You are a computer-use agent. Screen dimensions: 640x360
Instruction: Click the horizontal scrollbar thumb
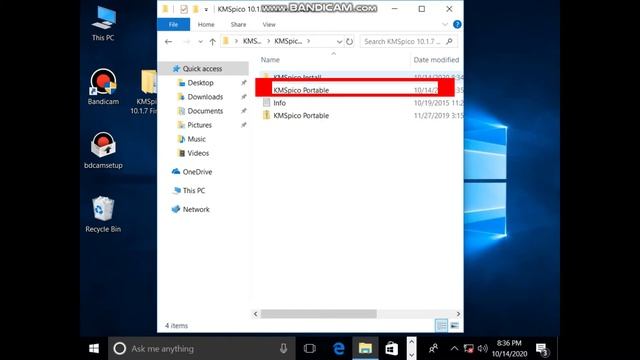pos(318,313)
